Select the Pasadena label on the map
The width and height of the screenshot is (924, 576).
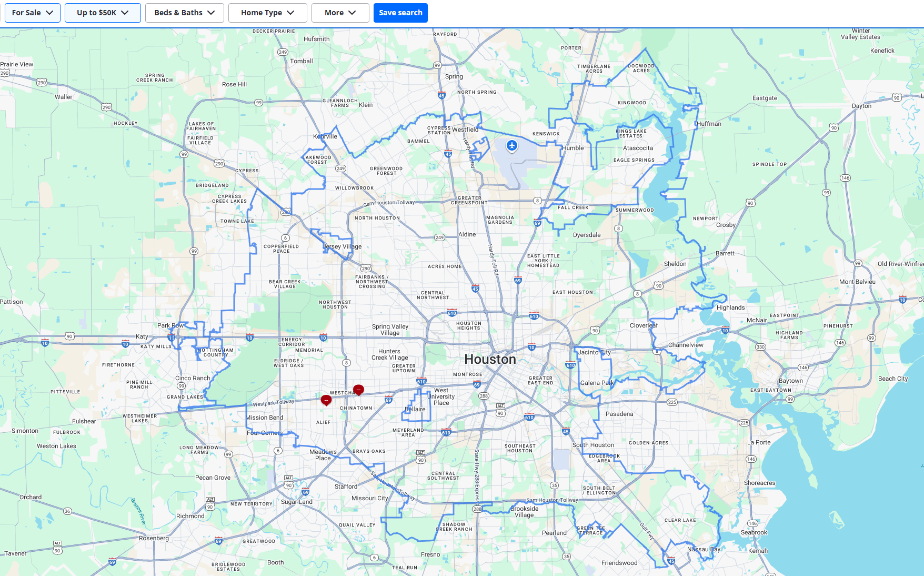click(619, 414)
